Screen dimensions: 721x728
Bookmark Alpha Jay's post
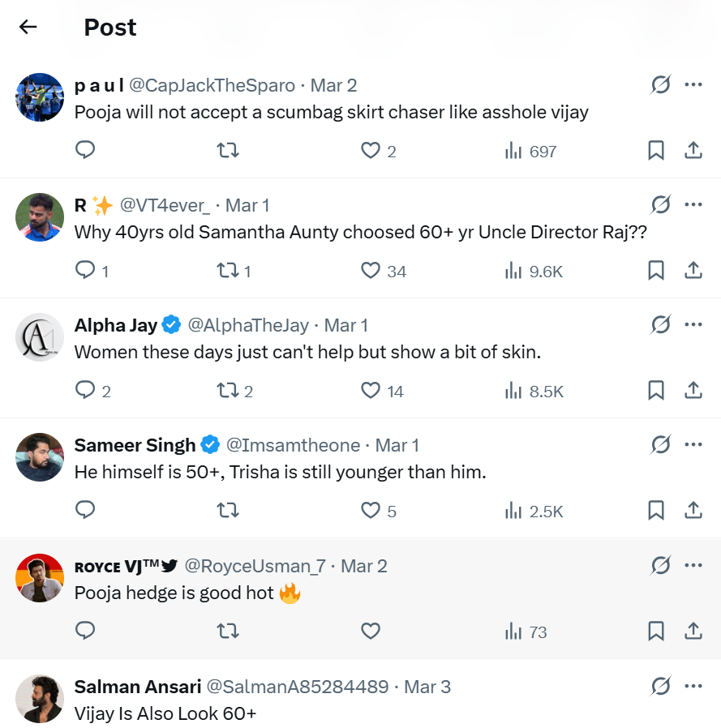[x=656, y=391]
